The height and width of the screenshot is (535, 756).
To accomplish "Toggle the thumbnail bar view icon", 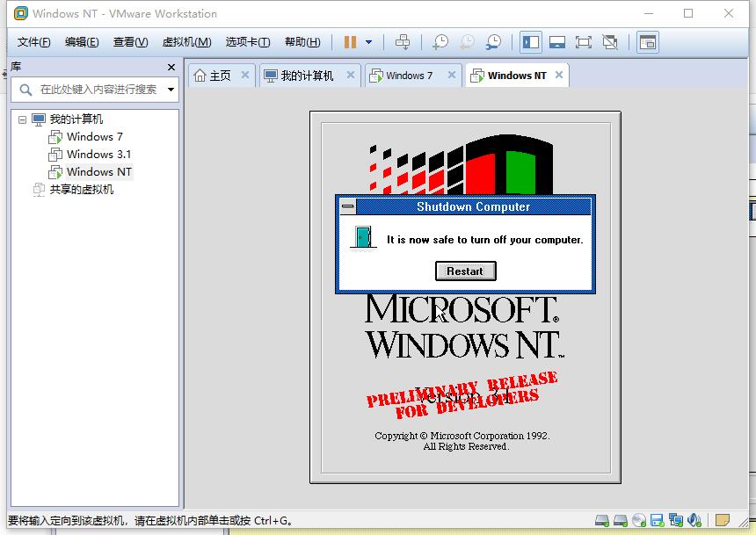I will pos(557,42).
